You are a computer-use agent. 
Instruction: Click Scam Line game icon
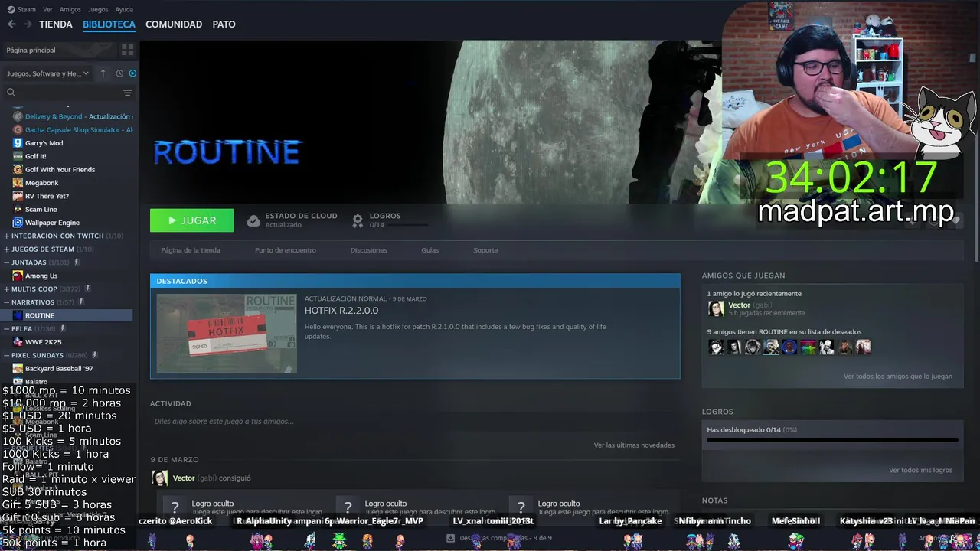[18, 209]
